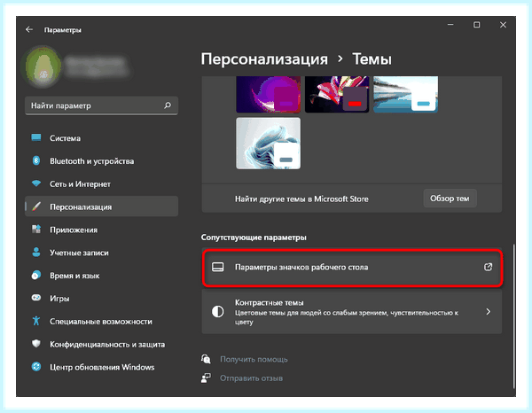Maximize the Параметры window

tap(476, 25)
